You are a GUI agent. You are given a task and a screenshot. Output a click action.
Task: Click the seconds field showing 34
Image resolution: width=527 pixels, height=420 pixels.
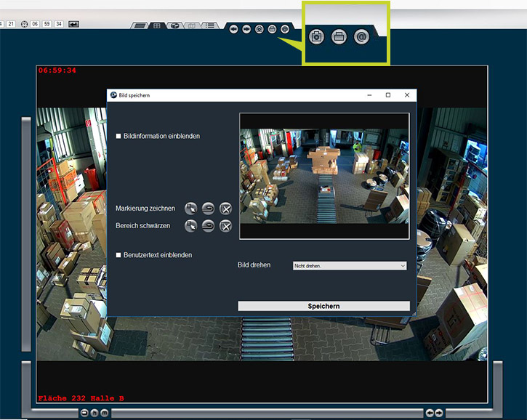(59, 24)
